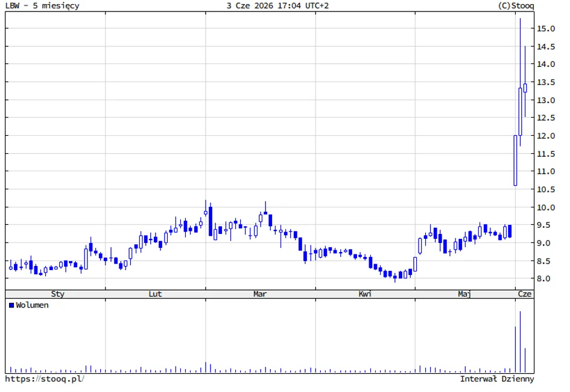Click the 11.0 price axis value
Screen dimensions: 570x392
(x=546, y=171)
